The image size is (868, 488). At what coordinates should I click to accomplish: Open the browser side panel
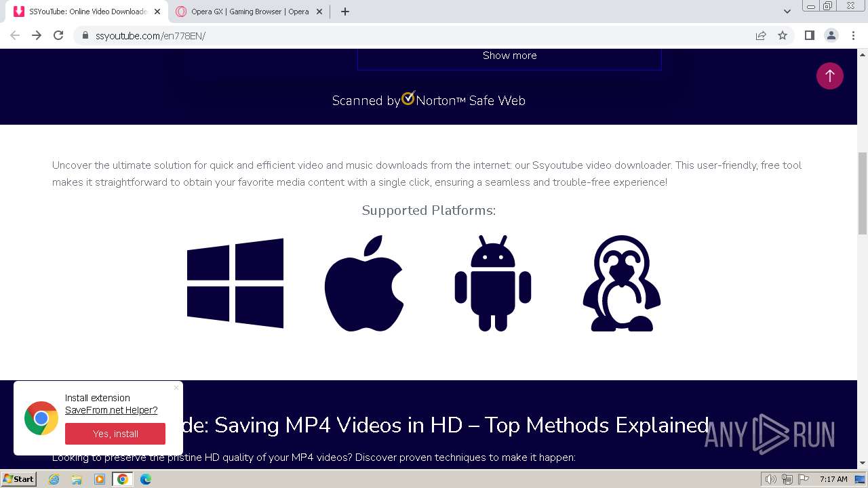tap(809, 35)
